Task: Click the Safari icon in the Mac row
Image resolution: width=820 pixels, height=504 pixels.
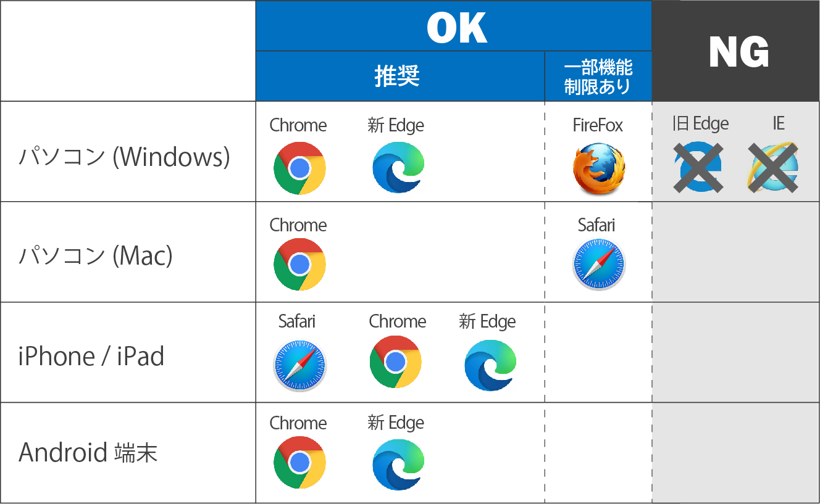Action: (598, 265)
